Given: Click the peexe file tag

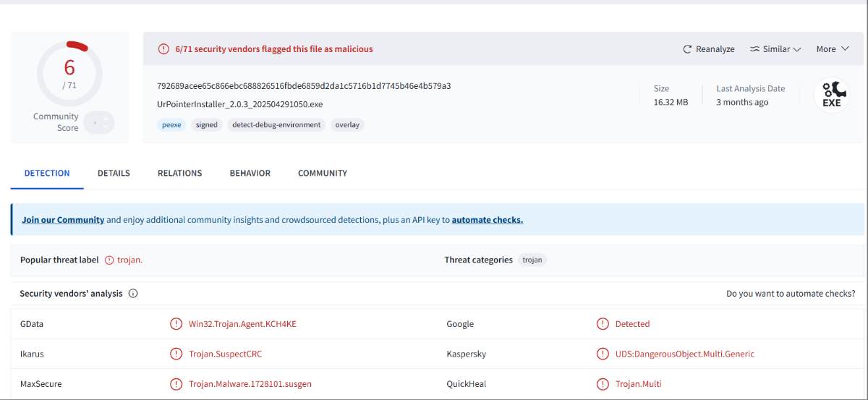Looking at the screenshot, I should [171, 124].
